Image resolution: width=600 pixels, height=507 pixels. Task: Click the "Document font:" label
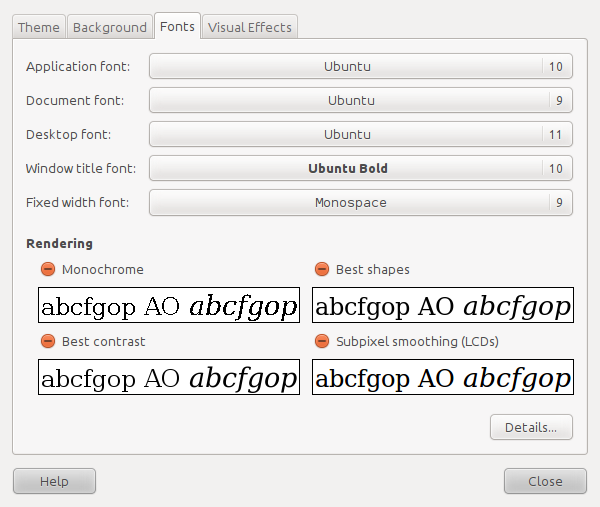coord(75,101)
